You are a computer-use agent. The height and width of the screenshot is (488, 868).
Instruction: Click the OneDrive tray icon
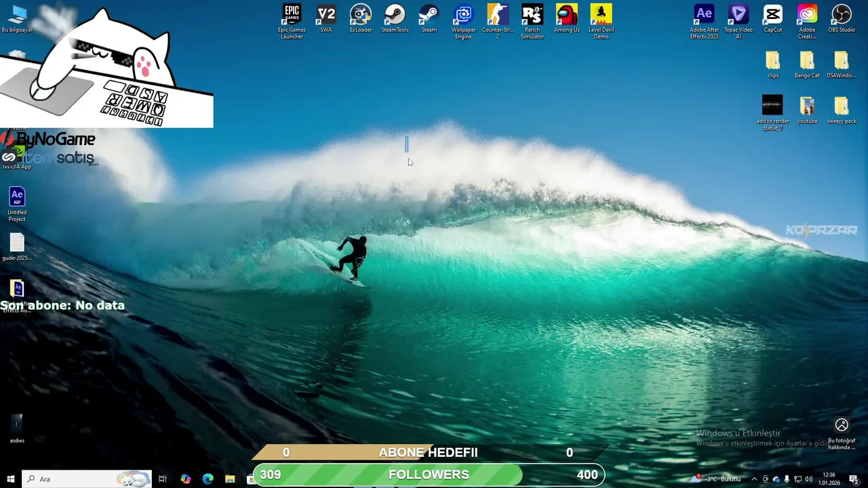point(776,479)
